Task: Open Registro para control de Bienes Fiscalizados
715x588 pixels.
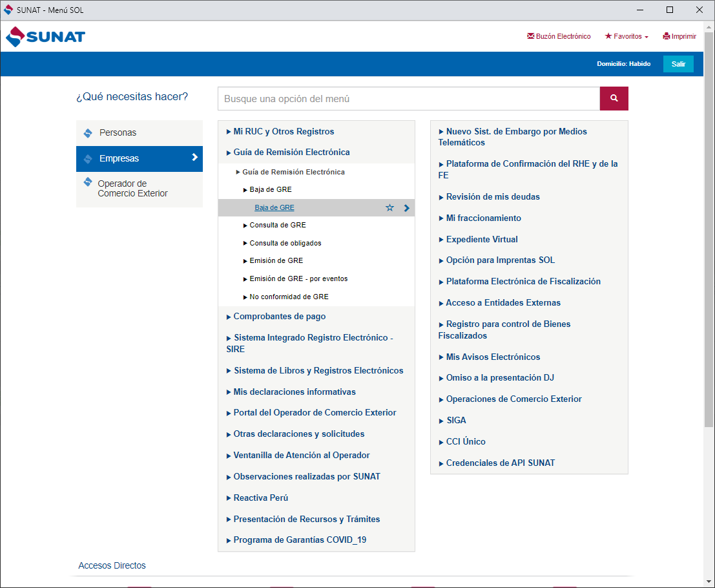Action: pyautogui.click(x=505, y=330)
